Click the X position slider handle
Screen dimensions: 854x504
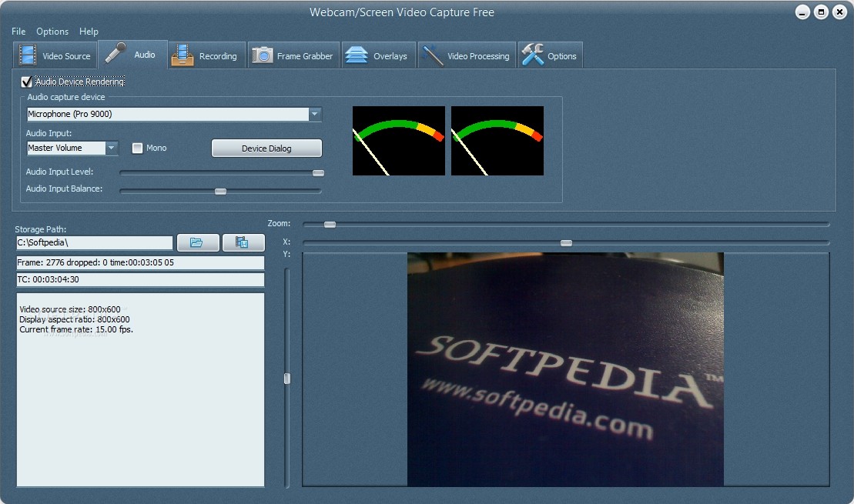coord(567,242)
